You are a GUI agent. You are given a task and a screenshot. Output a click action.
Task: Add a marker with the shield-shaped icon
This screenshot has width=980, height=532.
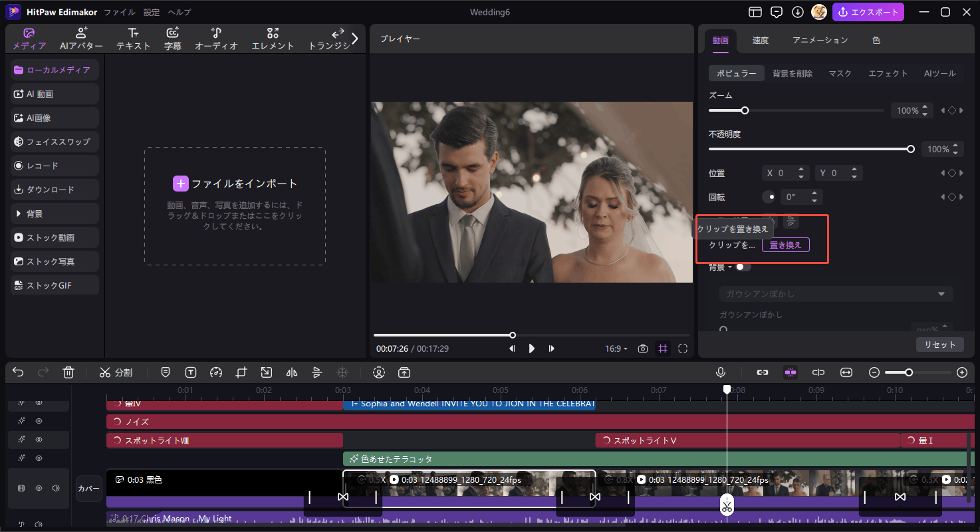click(x=166, y=372)
